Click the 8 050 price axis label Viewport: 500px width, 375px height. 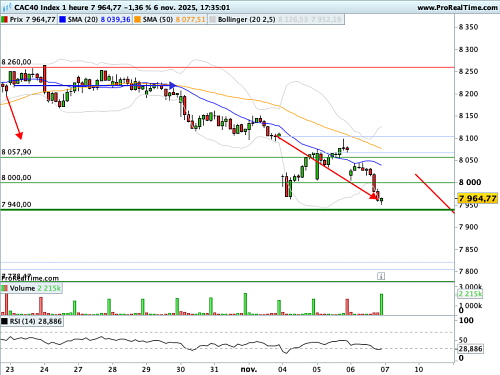[468, 160]
